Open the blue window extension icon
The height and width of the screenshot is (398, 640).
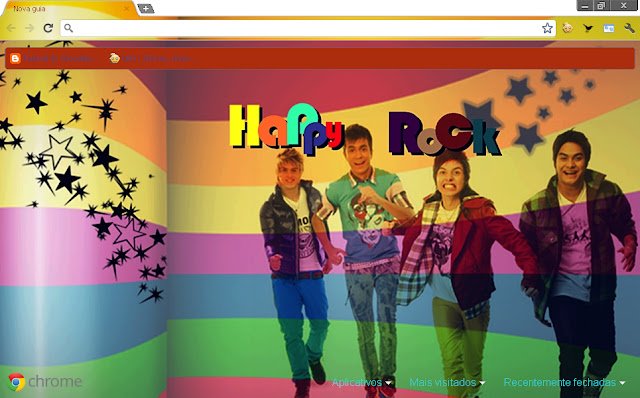609,28
